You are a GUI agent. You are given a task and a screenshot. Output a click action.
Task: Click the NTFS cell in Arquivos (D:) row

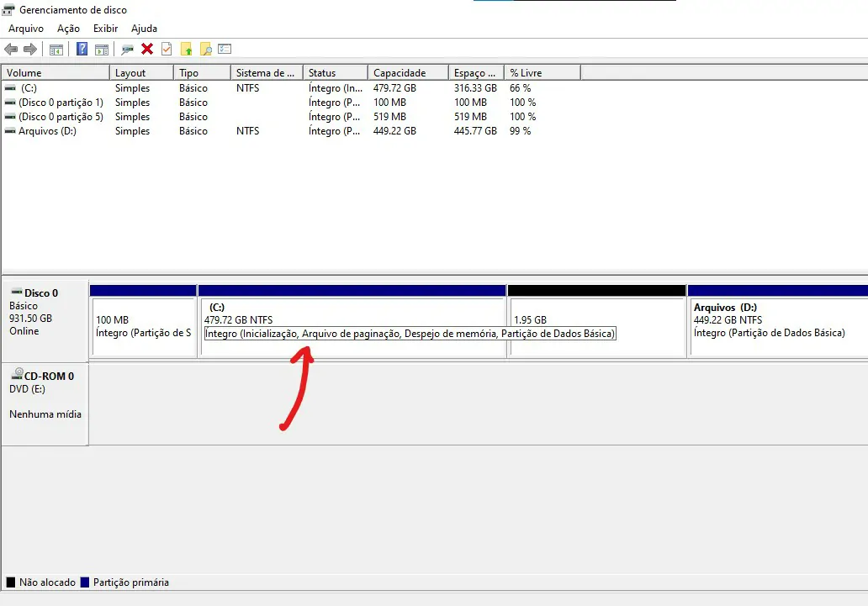[x=247, y=131]
